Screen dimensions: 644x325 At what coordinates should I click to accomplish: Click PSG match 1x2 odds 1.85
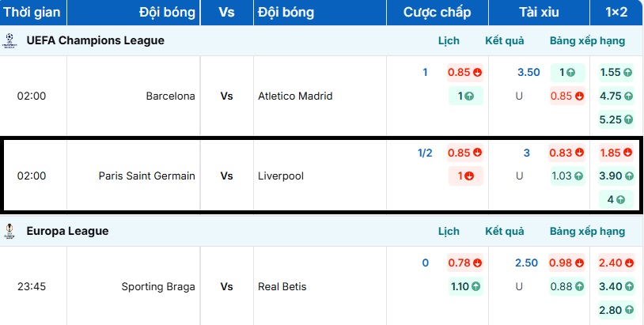coord(616,153)
